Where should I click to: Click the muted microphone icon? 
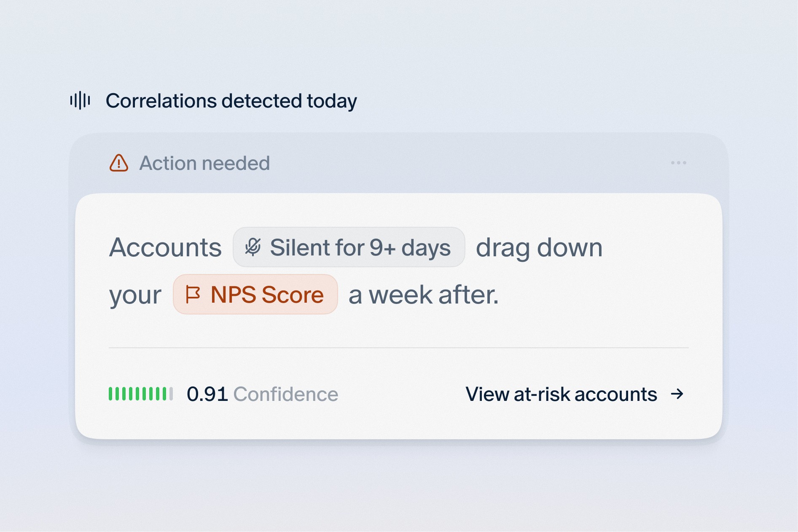tap(253, 247)
